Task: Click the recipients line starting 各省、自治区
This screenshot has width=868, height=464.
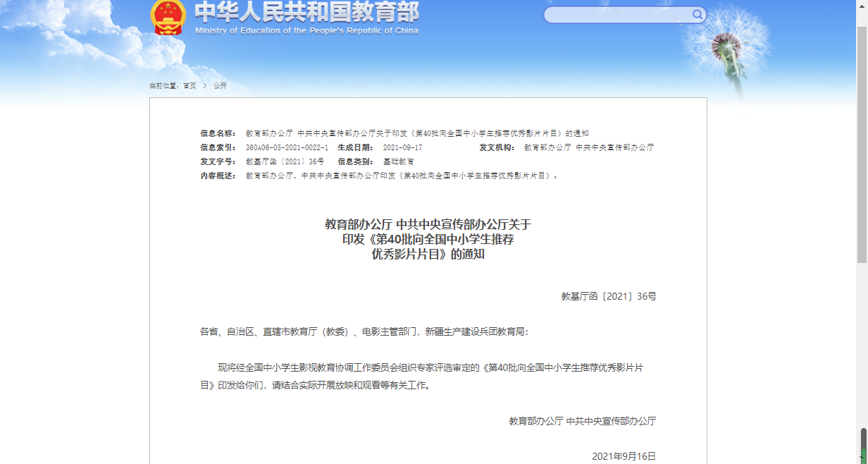Action: tap(364, 331)
